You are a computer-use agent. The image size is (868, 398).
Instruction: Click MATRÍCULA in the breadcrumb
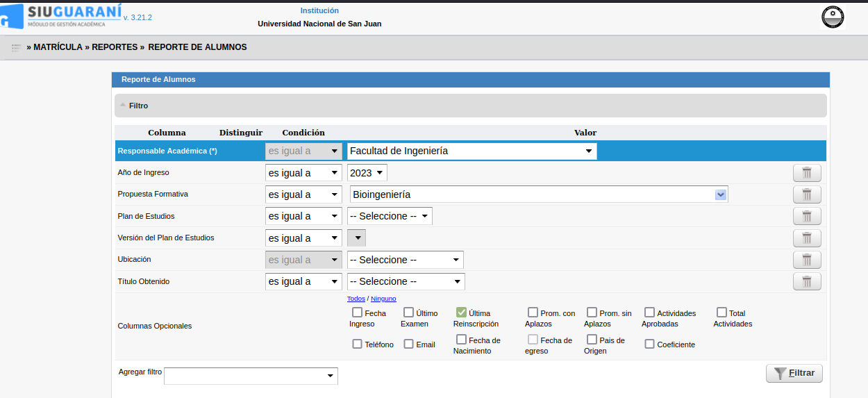(58, 47)
